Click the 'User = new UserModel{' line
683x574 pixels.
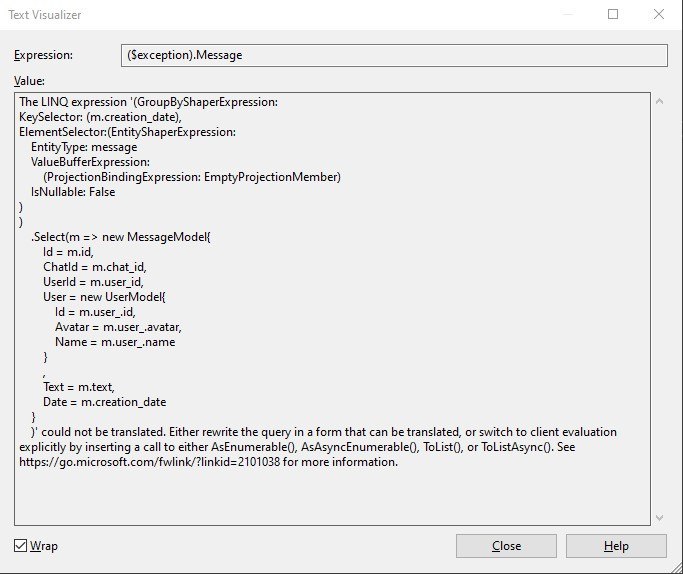[x=104, y=297]
